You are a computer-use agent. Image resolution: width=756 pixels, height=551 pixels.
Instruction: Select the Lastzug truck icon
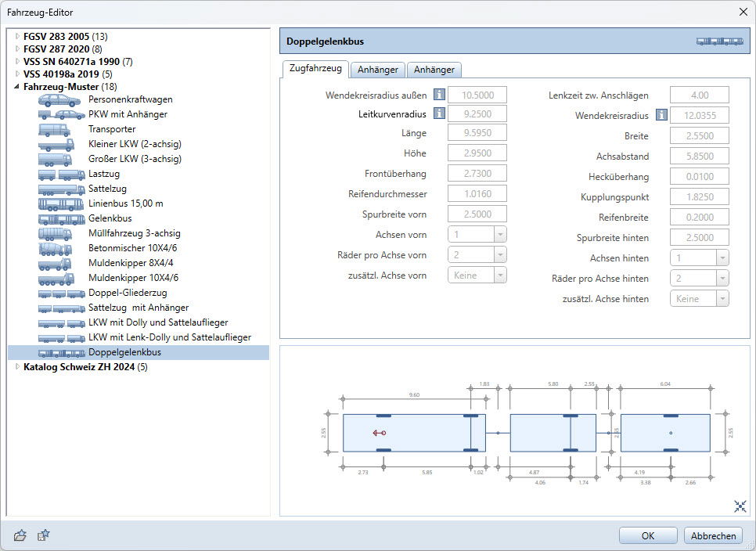click(62, 174)
